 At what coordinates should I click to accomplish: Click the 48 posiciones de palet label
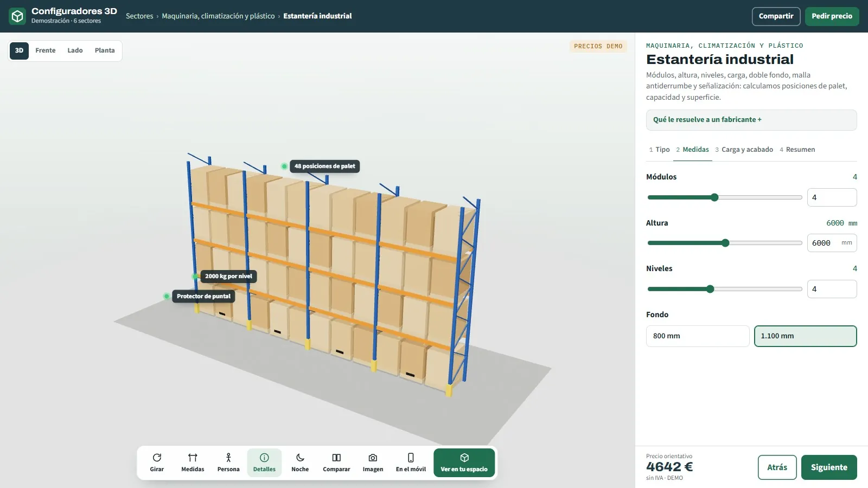click(325, 166)
